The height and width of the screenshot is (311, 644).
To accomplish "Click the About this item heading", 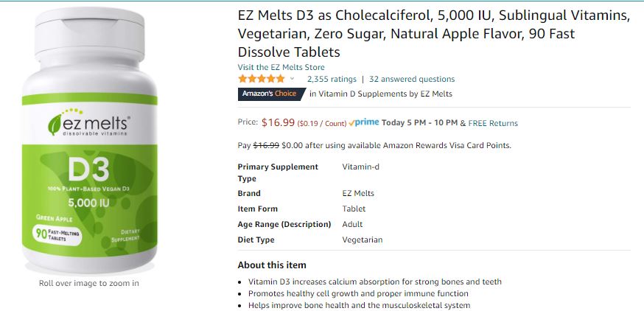I will tap(272, 265).
